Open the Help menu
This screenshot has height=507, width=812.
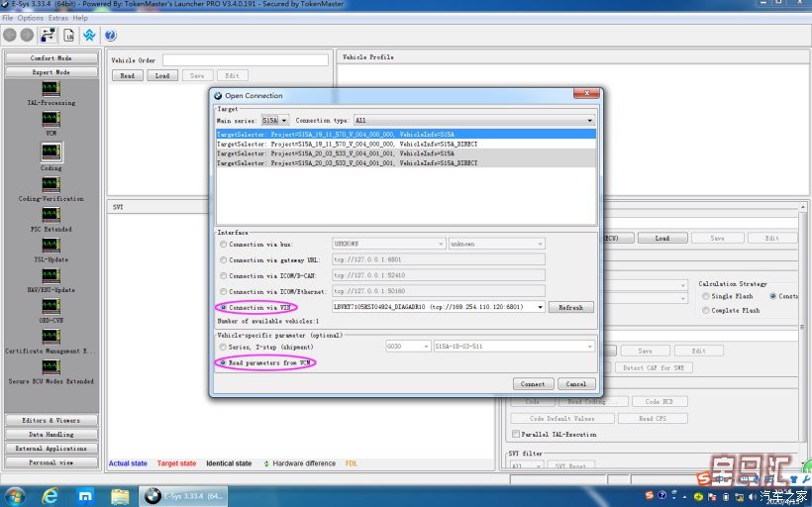coord(80,18)
